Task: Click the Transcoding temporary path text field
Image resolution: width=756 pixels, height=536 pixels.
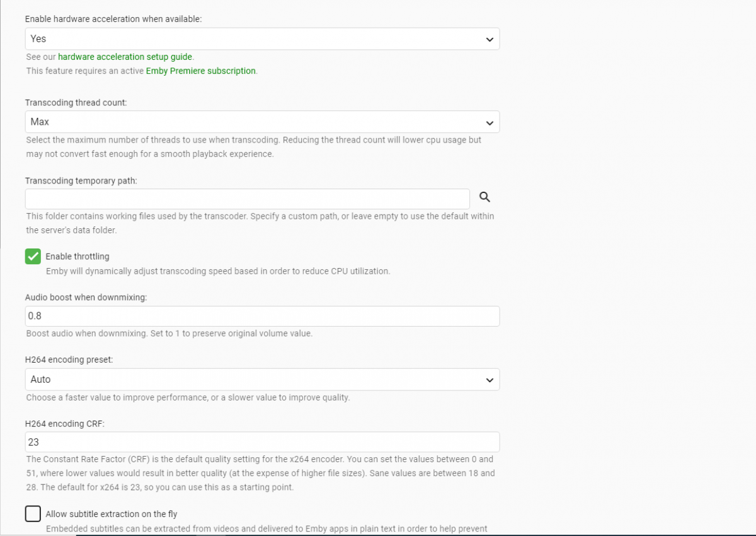Action: tap(247, 199)
